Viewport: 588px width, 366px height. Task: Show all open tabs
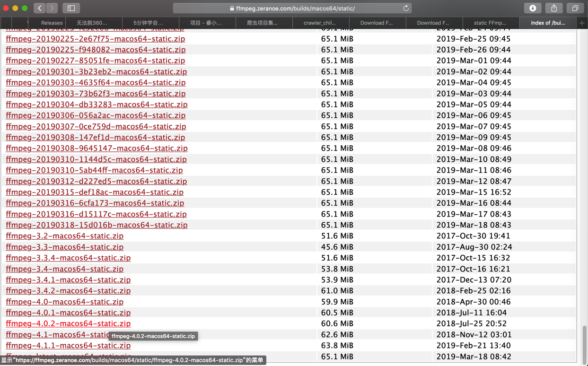(574, 8)
